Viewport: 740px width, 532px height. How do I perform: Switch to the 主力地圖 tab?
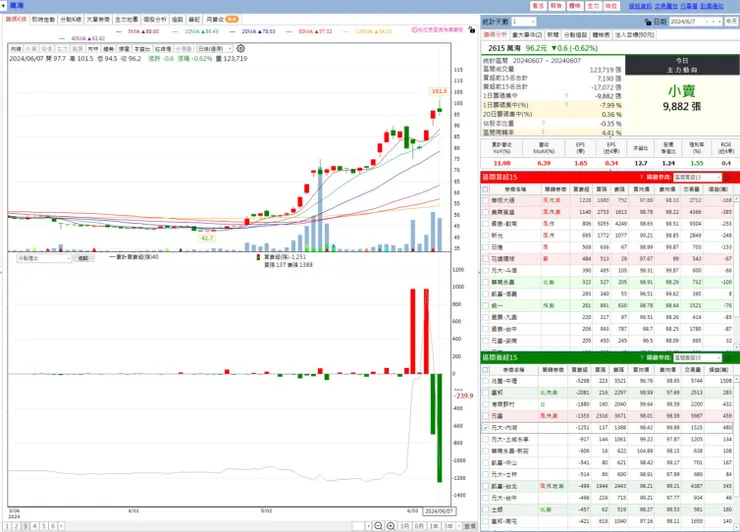click(x=126, y=19)
